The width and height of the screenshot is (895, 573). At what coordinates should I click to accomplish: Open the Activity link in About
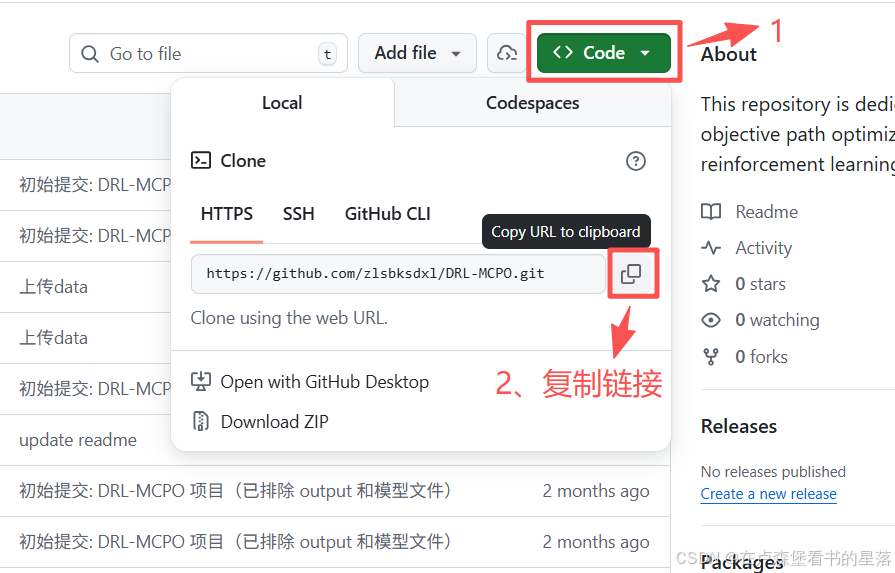point(764,248)
